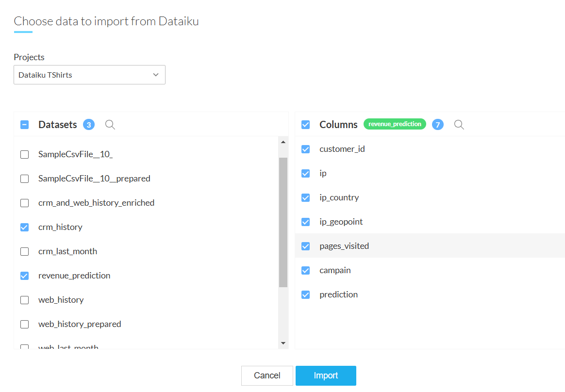Click the datasets list scrollbar thumb
Viewport: 565px width, 392px height.
[283, 222]
